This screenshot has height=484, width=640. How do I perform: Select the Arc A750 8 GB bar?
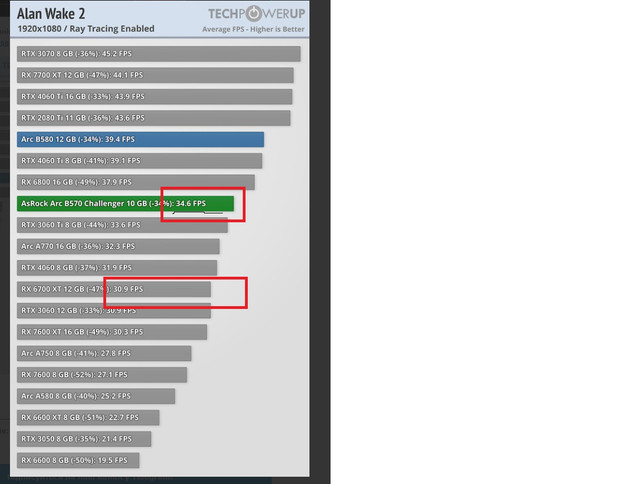point(104,353)
